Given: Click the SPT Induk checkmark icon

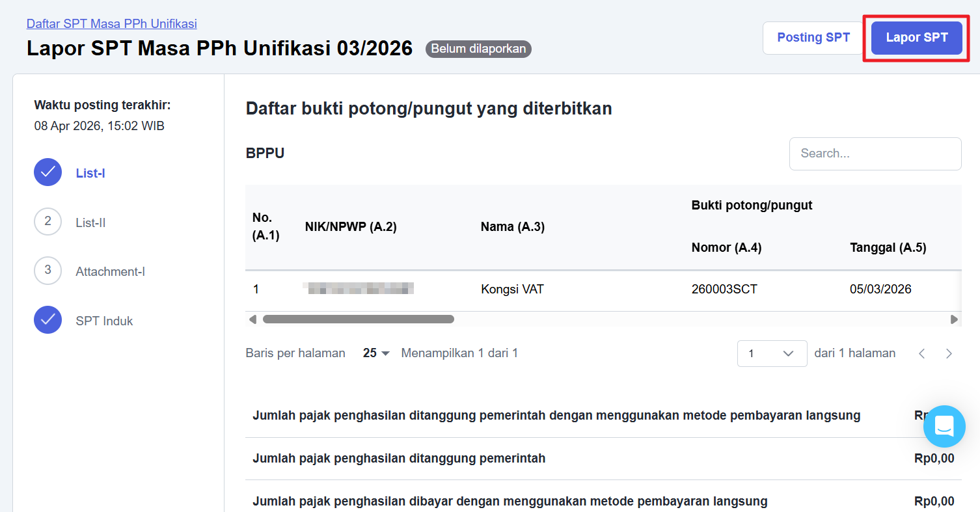Looking at the screenshot, I should point(48,319).
